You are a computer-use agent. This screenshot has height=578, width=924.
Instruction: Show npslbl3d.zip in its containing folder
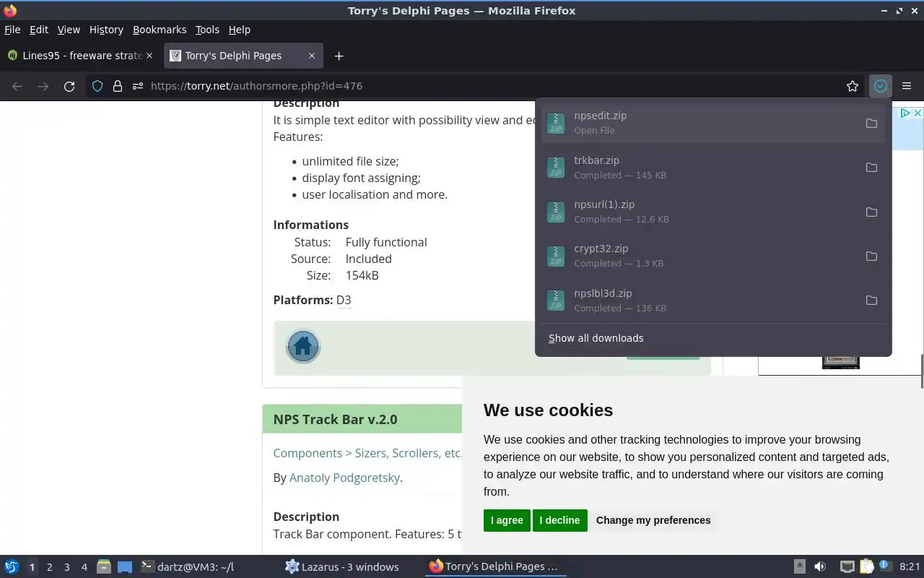[x=871, y=301]
